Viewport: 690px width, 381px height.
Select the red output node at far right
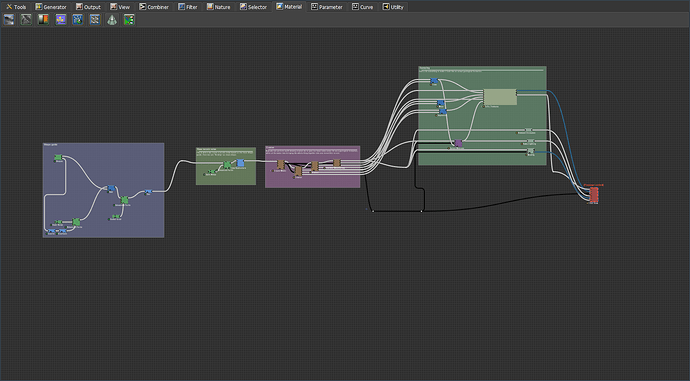pyautogui.click(x=594, y=194)
